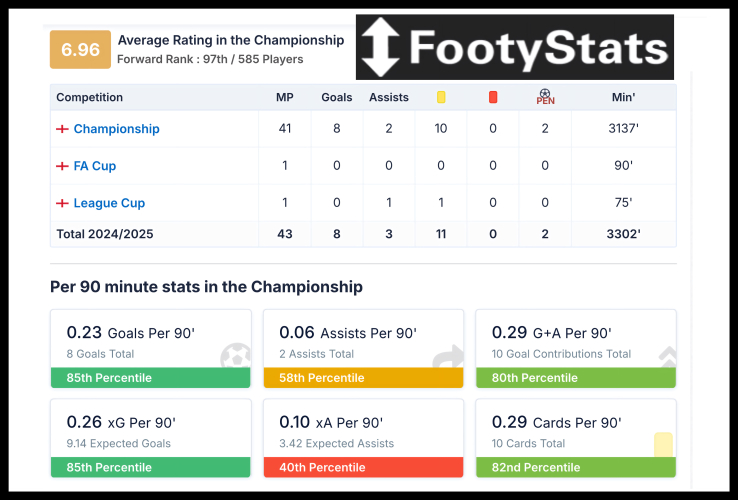Click the England flag beside League Cup

(62, 203)
